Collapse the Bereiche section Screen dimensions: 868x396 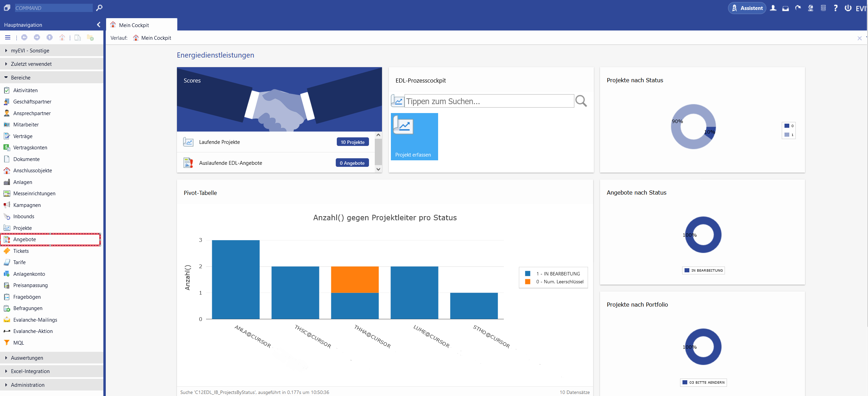coord(21,77)
